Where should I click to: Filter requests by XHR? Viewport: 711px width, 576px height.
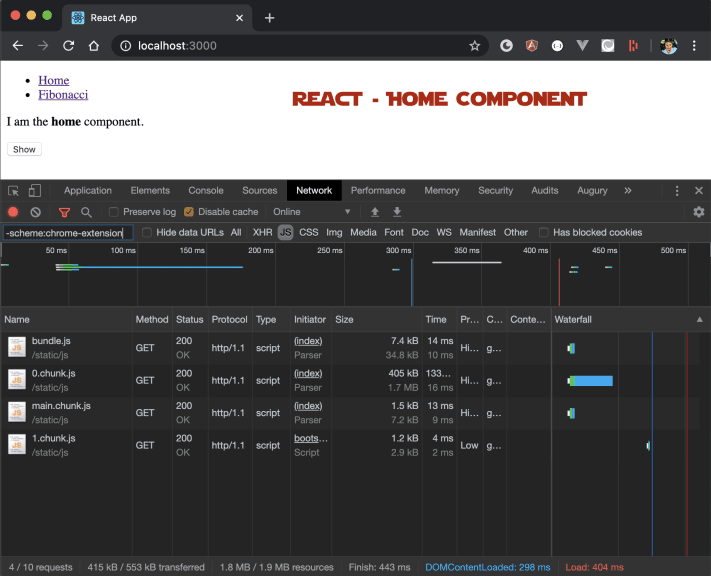263,233
